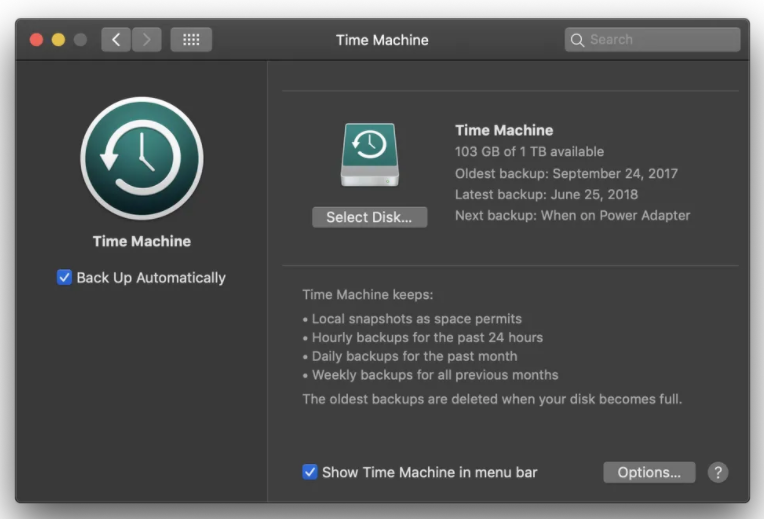Viewport: 764px width, 519px height.
Task: Uncheck Show Time Machine in menu bar
Action: (310, 472)
